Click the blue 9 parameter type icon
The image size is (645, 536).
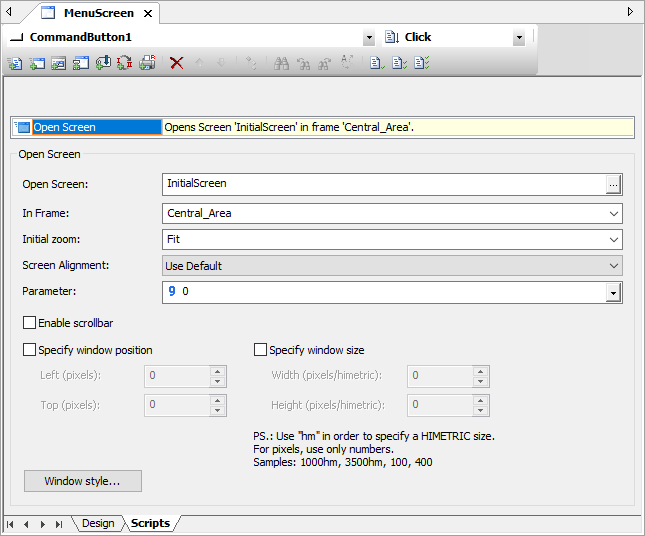tap(172, 291)
